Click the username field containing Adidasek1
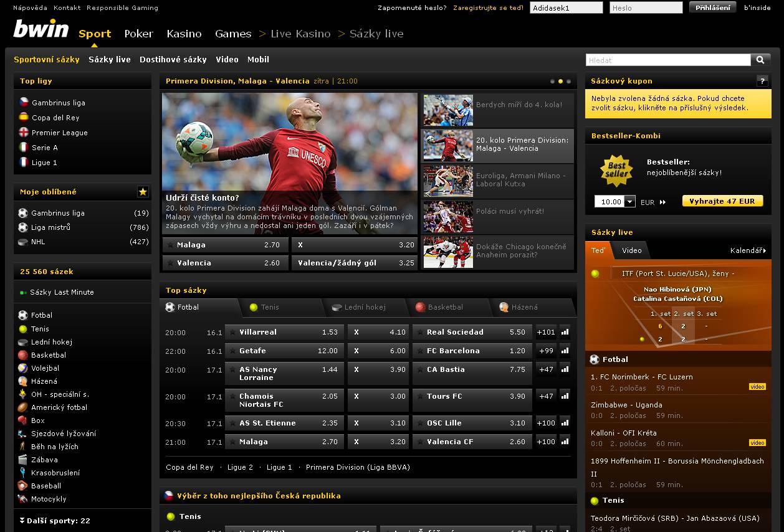This screenshot has width=784, height=532. [566, 8]
